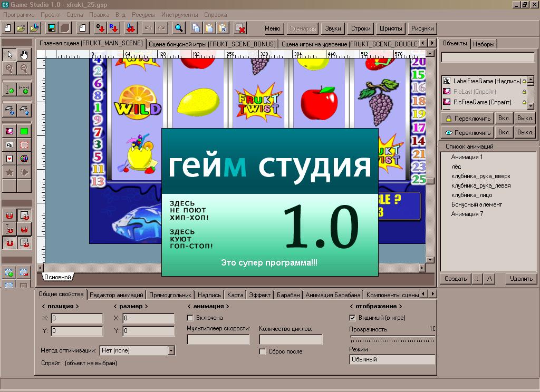Click the floppy disk save icon
Viewport: 540px width, 392px height.
click(52, 28)
